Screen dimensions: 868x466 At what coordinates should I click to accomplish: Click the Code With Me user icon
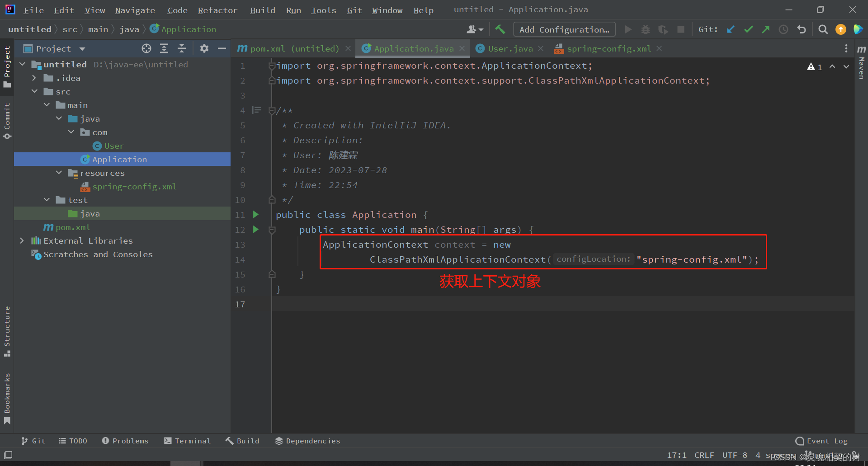point(475,29)
